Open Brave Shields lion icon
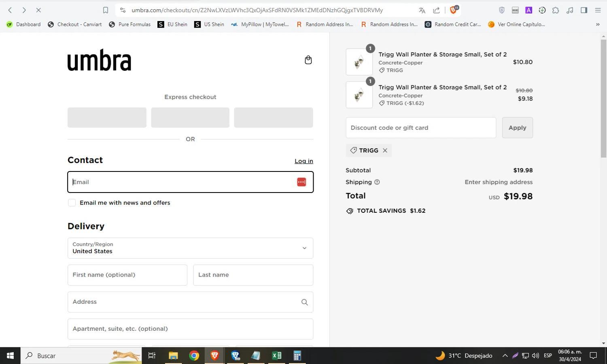 (454, 10)
